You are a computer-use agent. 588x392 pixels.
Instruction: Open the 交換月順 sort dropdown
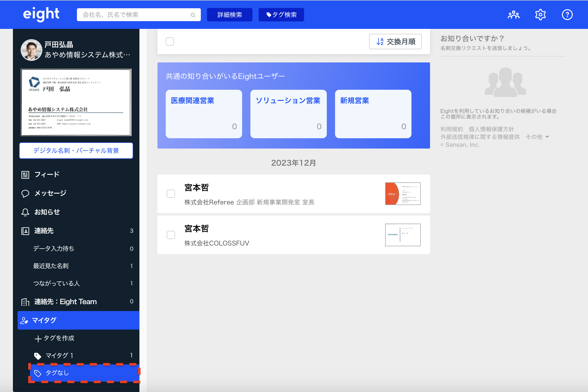(x=395, y=42)
